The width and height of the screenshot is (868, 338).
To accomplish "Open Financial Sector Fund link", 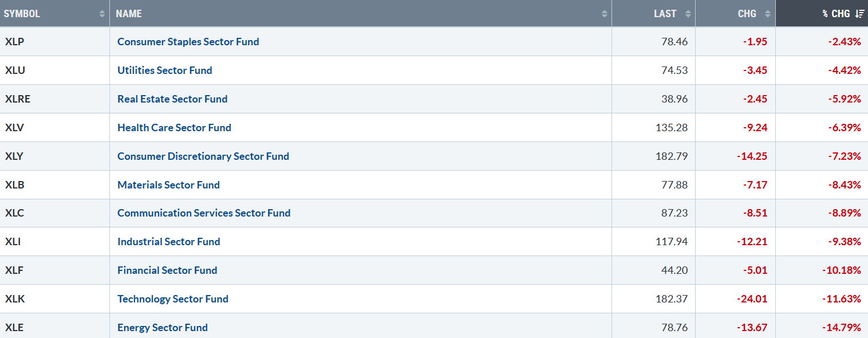I will pyautogui.click(x=167, y=270).
